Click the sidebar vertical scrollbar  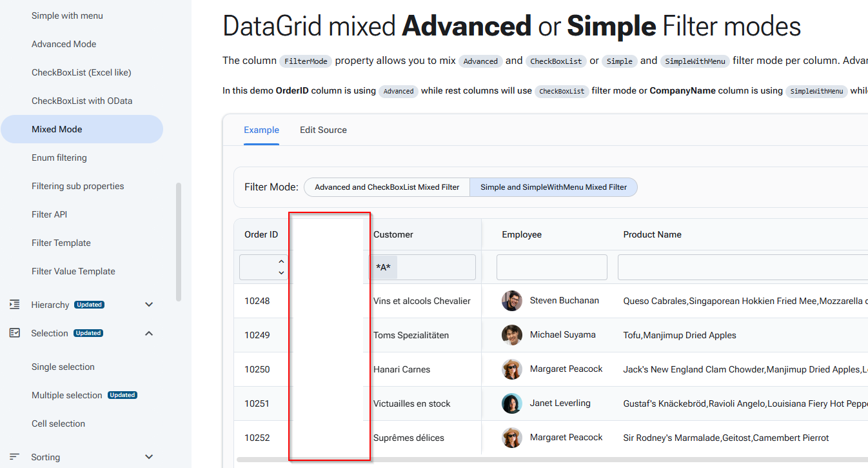coord(179,242)
